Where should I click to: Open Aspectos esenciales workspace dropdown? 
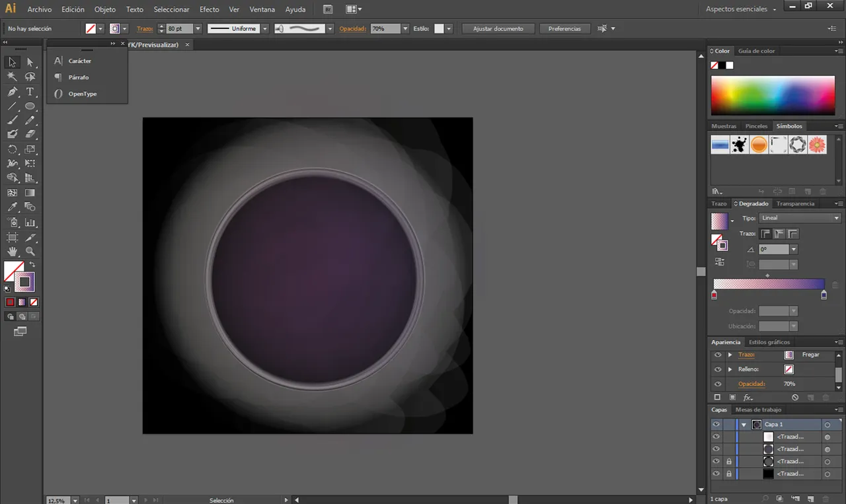[741, 9]
